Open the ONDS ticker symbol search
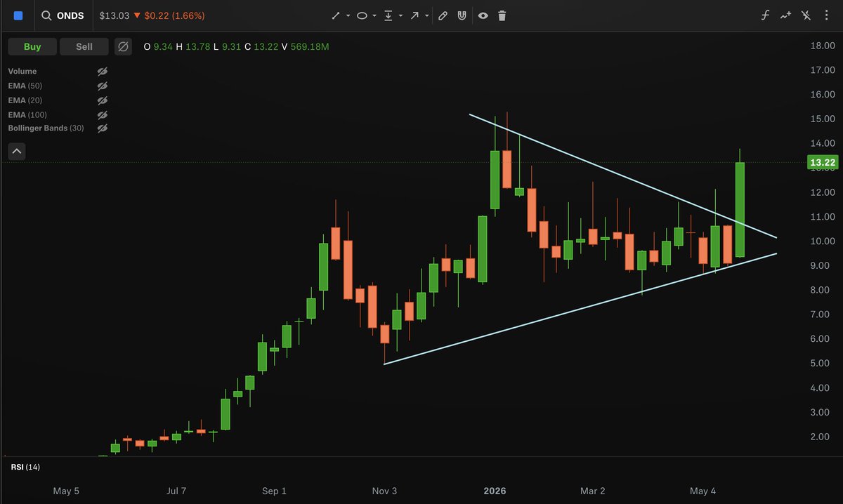This screenshot has height=504, width=843. 63,15
